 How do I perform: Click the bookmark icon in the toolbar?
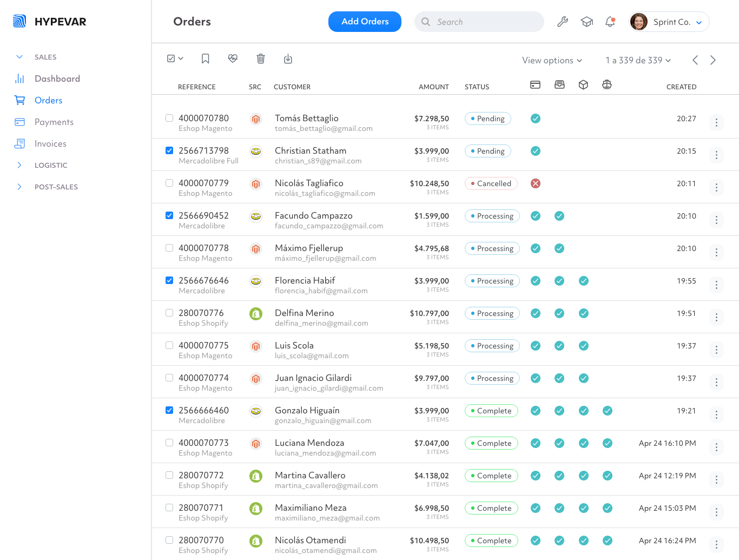point(206,59)
